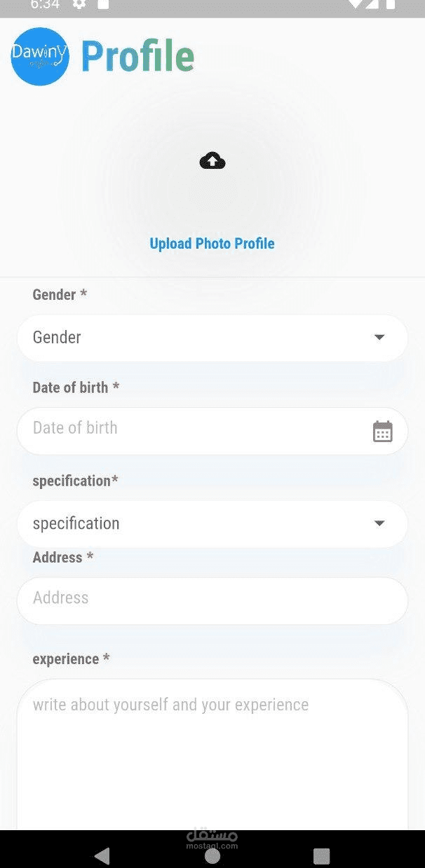Image resolution: width=425 pixels, height=868 pixels.
Task: Tap the Dawiny logo circle
Action: coord(40,57)
